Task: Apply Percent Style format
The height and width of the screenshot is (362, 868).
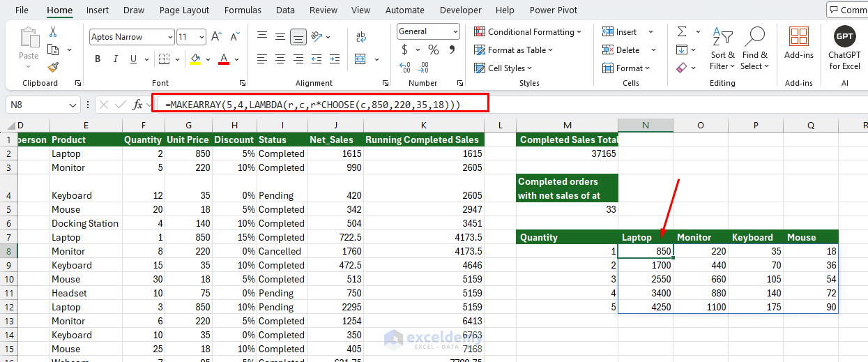Action: pyautogui.click(x=434, y=50)
